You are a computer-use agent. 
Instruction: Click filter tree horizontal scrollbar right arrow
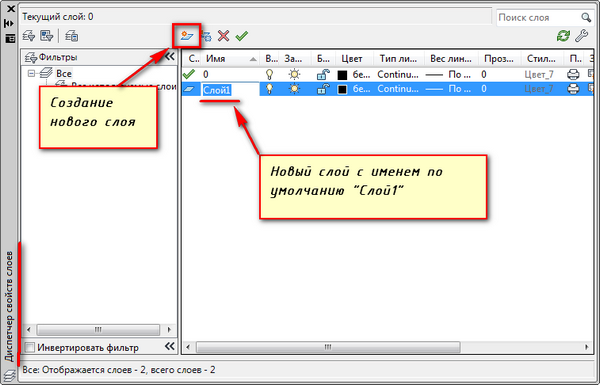(169, 330)
